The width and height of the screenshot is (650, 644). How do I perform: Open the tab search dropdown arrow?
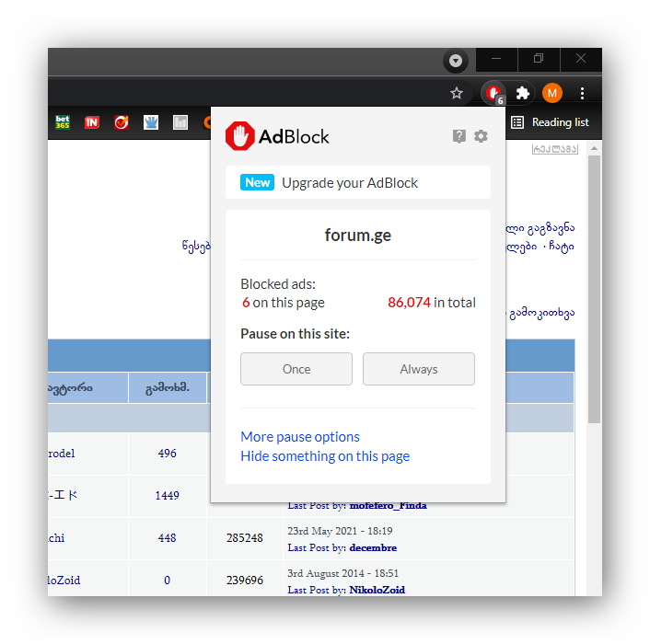[456, 61]
